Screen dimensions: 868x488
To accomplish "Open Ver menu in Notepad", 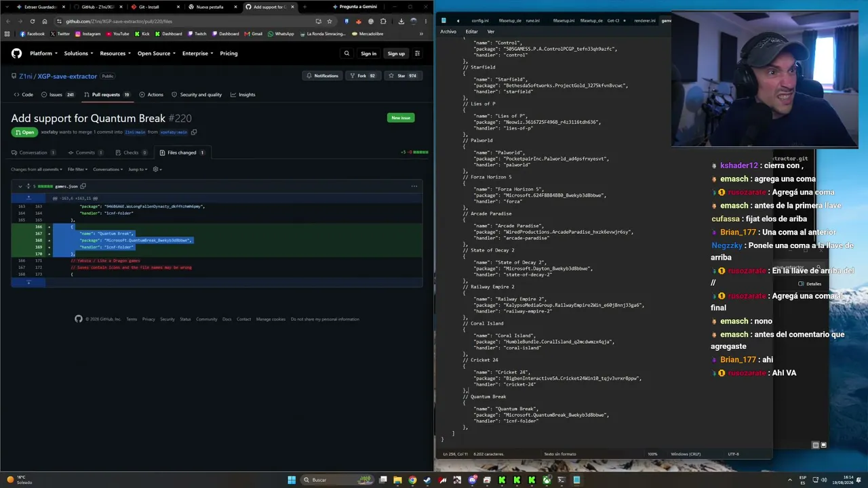I will 491,32.
